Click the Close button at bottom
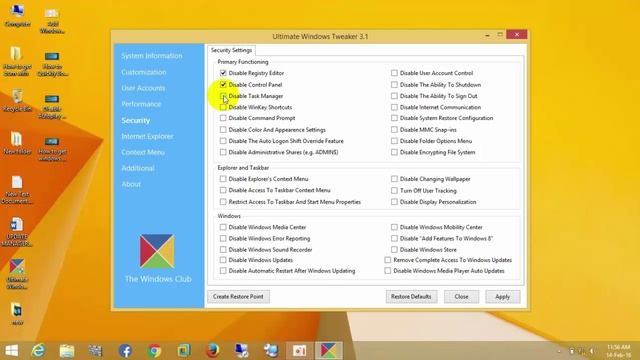Viewport: 640px width, 360px height. [x=461, y=297]
